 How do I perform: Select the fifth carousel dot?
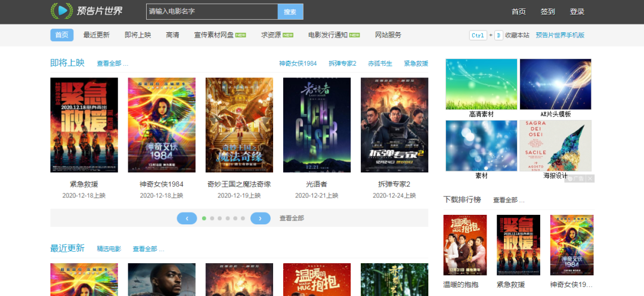[236, 218]
